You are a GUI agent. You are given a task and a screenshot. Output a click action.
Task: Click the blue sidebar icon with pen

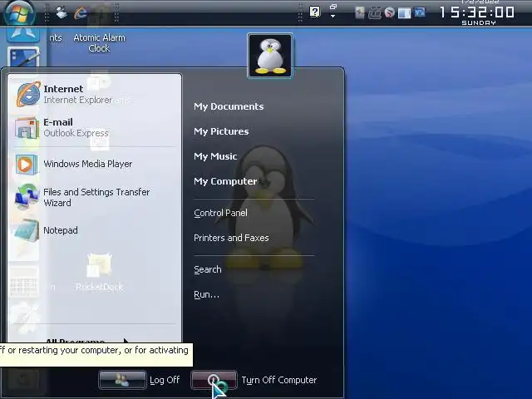23,57
